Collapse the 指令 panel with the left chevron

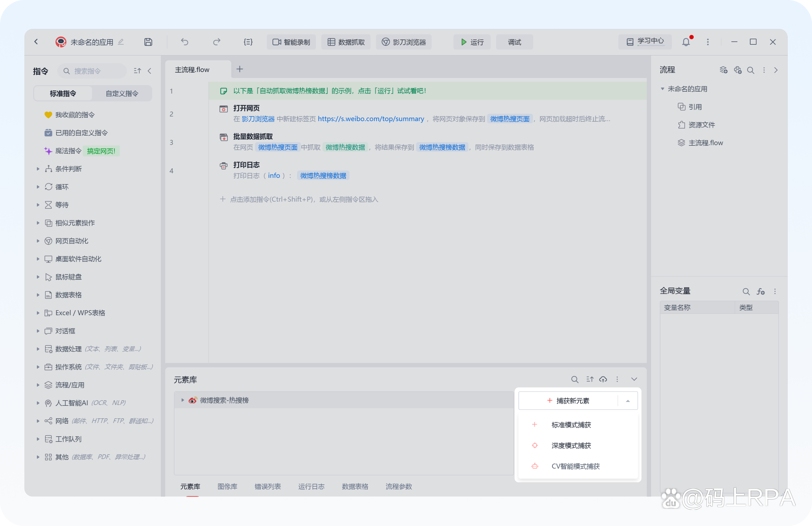[x=149, y=71]
